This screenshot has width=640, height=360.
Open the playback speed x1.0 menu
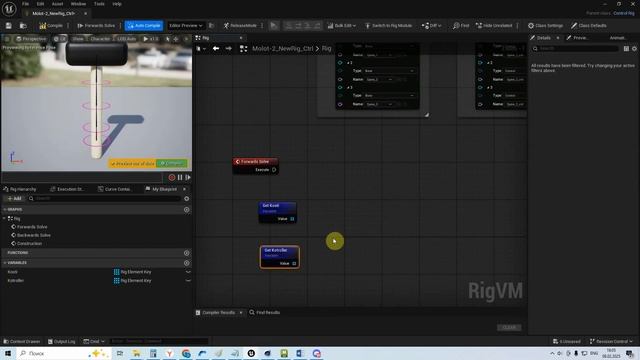pos(151,39)
